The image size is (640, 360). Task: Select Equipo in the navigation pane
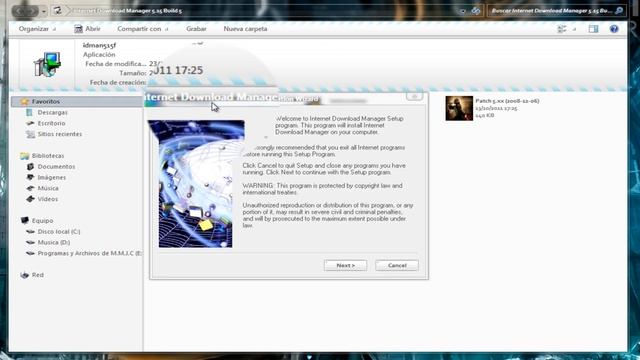[x=42, y=220]
